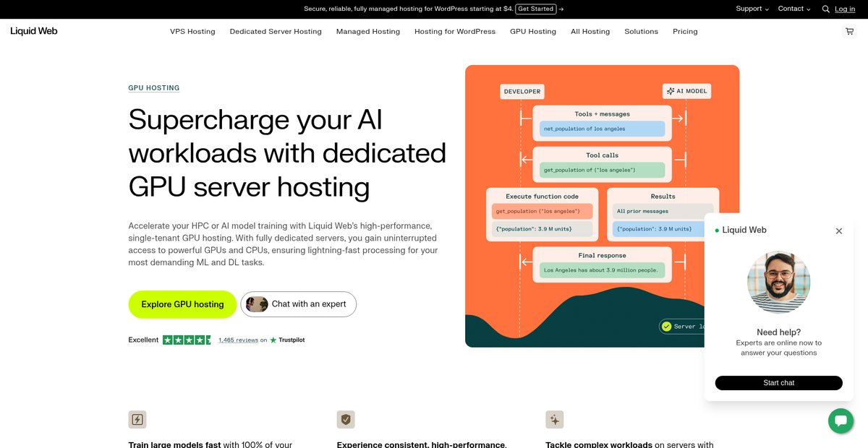
Task: Click 'Need help?' heading in chat
Action: click(x=779, y=332)
